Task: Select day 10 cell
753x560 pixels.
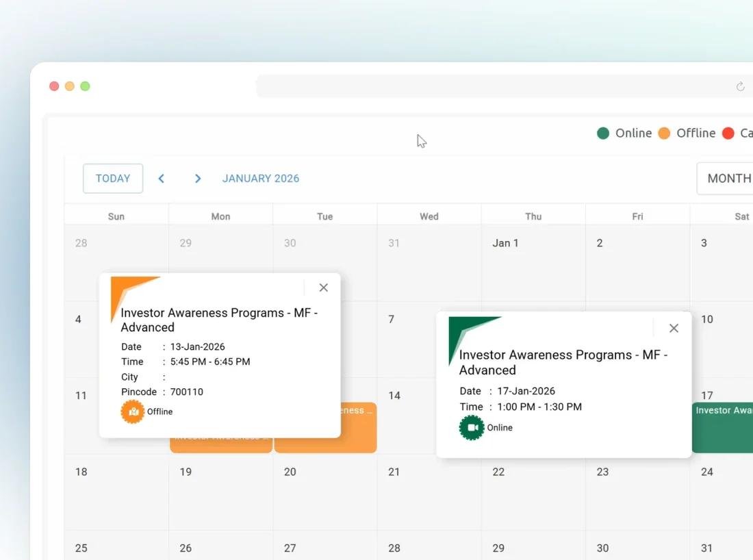Action: [723, 340]
